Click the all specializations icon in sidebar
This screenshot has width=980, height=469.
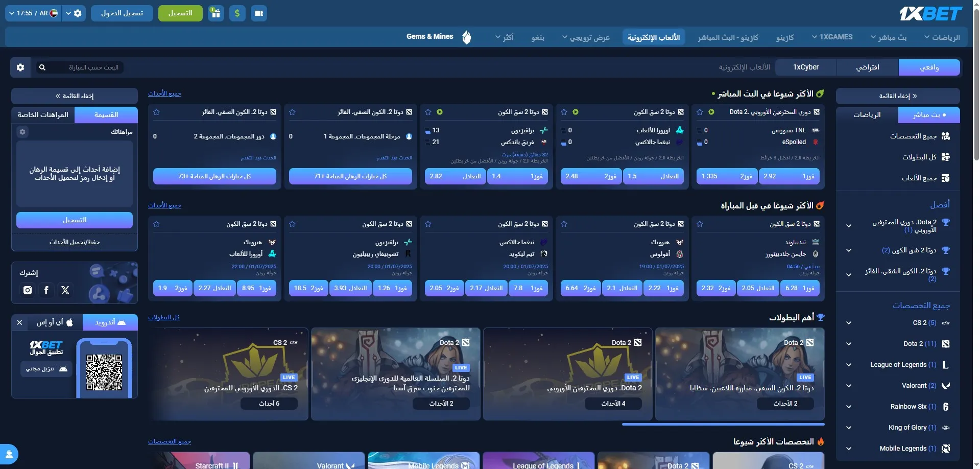(945, 136)
